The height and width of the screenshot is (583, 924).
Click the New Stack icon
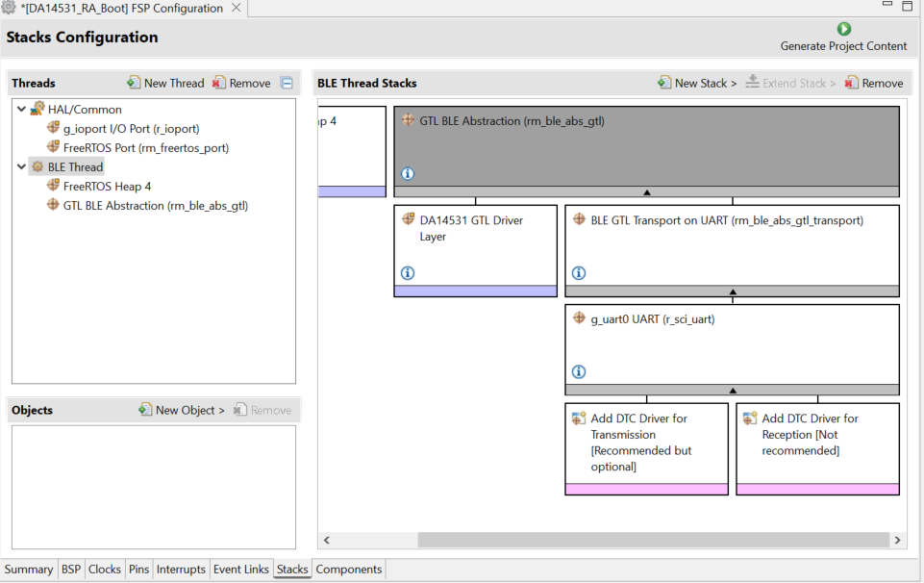[x=664, y=83]
